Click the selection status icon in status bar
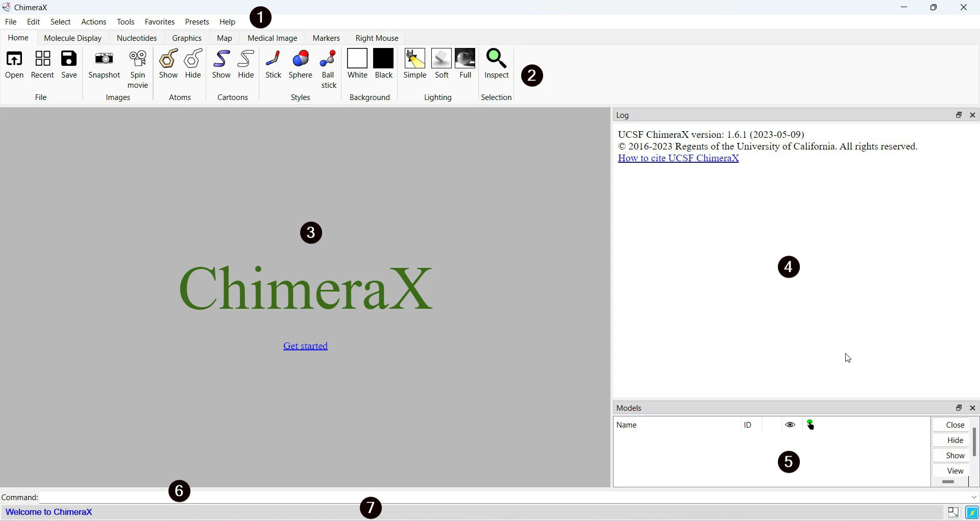 click(953, 512)
